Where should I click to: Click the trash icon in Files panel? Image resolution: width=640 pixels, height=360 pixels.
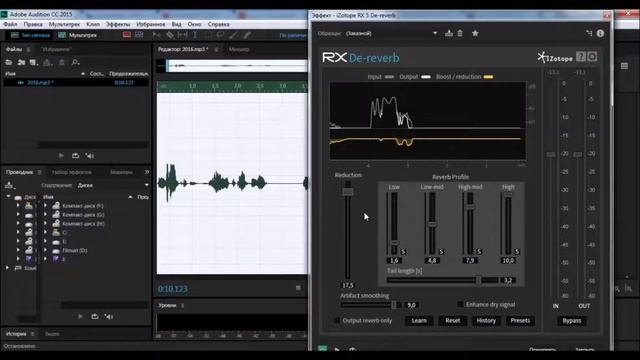pyautogui.click(x=62, y=62)
